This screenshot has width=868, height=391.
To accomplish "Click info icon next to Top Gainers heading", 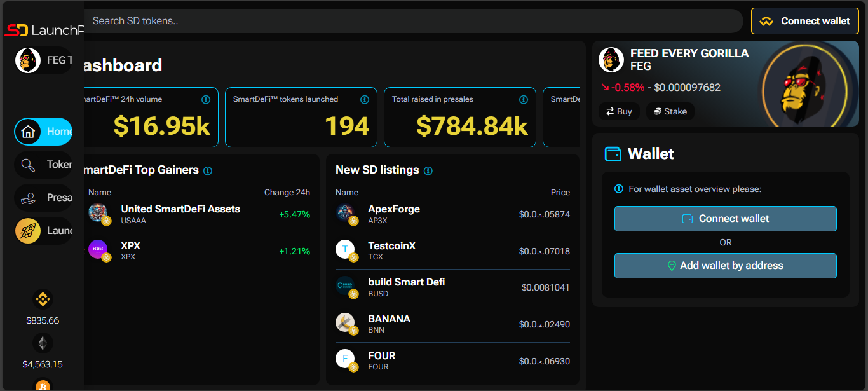I will (208, 170).
